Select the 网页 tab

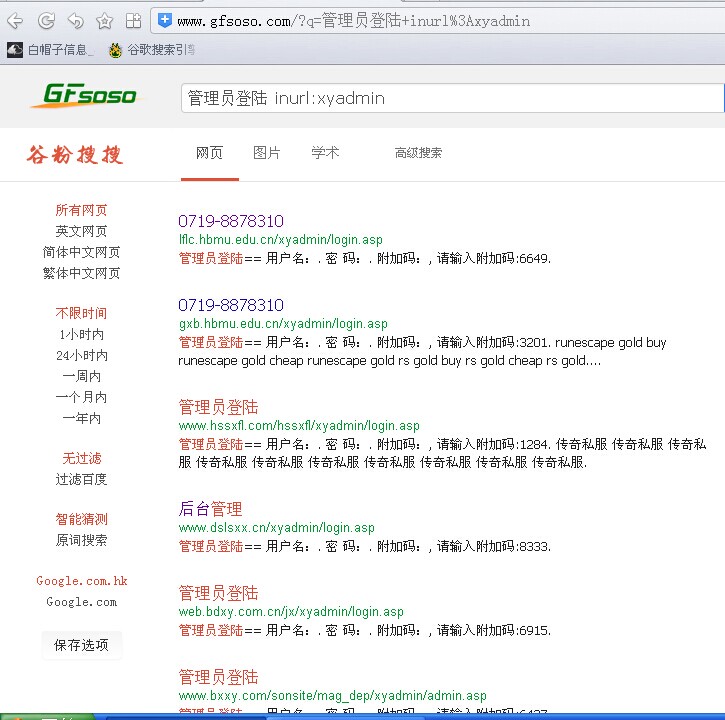pyautogui.click(x=209, y=153)
